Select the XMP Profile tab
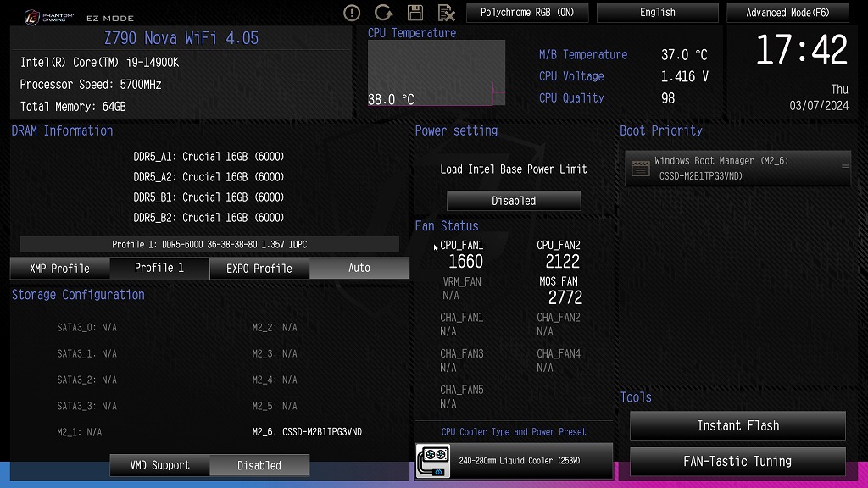 click(60, 269)
